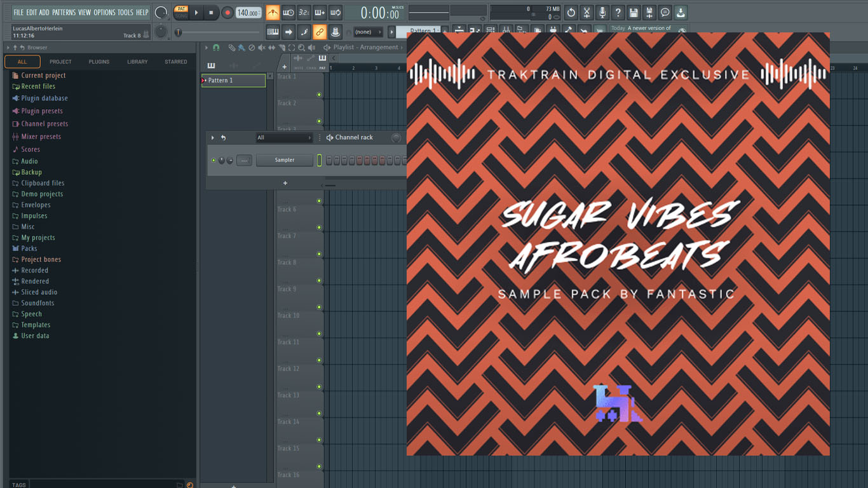
Task: Select the playlist draw pencil tool
Action: 231,48
